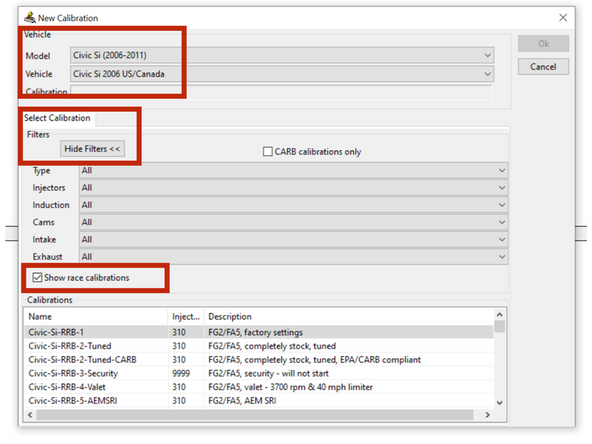Click the list's scroll up arrow

pyautogui.click(x=500, y=314)
